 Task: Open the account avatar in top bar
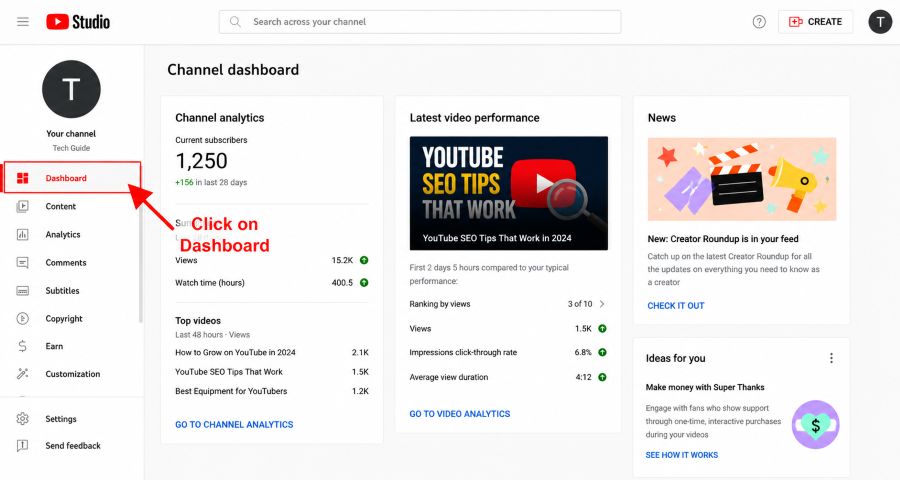(x=879, y=22)
